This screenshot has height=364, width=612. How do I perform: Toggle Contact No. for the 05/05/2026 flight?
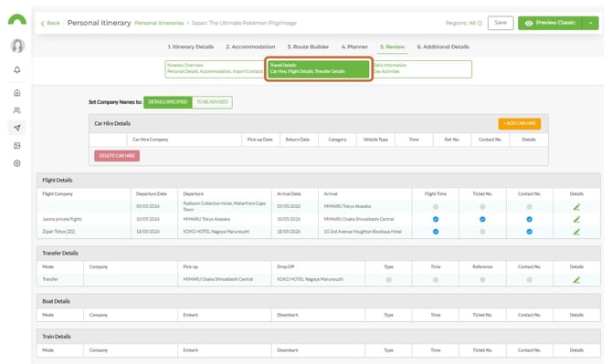(x=529, y=207)
